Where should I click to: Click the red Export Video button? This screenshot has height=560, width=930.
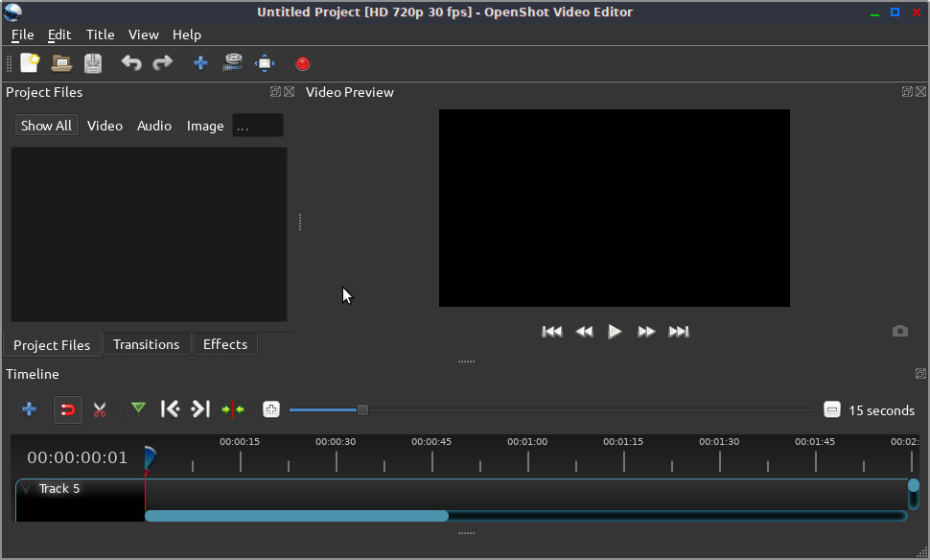click(303, 63)
